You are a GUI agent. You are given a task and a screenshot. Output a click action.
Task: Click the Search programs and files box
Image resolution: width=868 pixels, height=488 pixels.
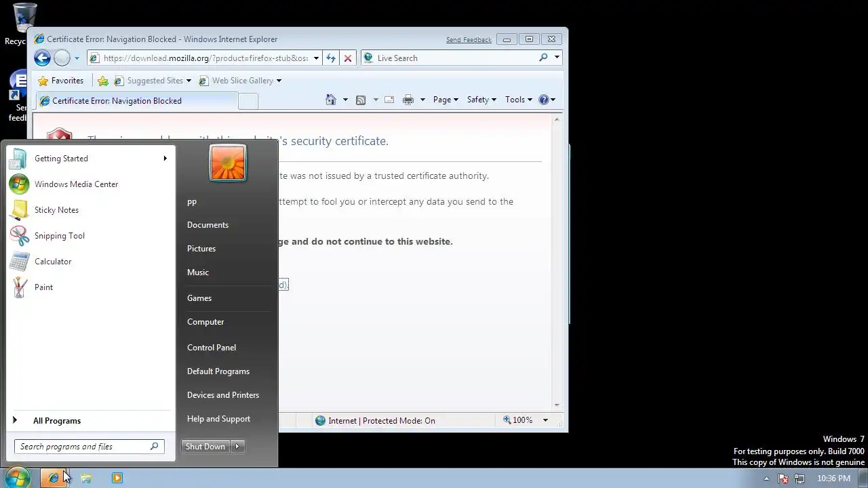coord(89,447)
